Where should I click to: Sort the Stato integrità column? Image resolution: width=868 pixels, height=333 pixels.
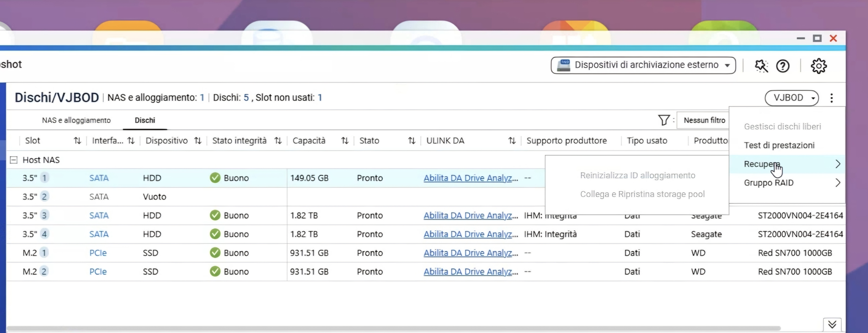pyautogui.click(x=278, y=141)
